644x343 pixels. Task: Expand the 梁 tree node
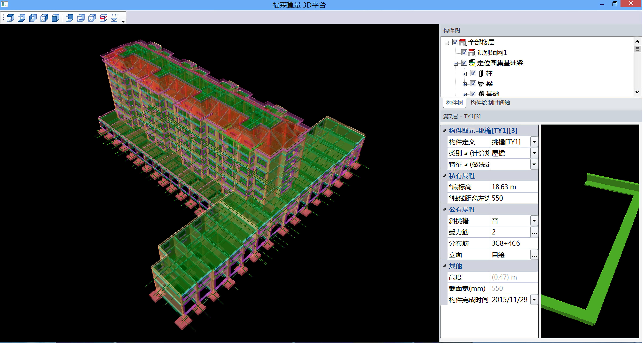(465, 84)
